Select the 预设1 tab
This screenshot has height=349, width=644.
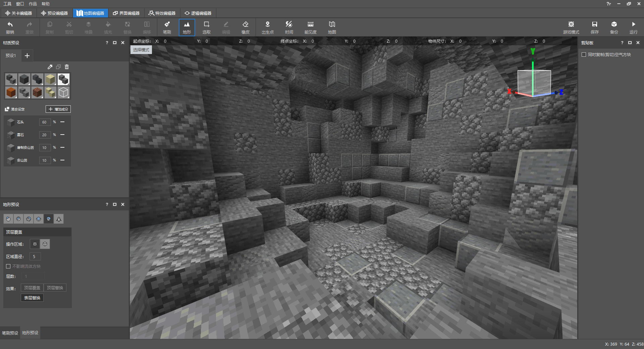(x=11, y=56)
